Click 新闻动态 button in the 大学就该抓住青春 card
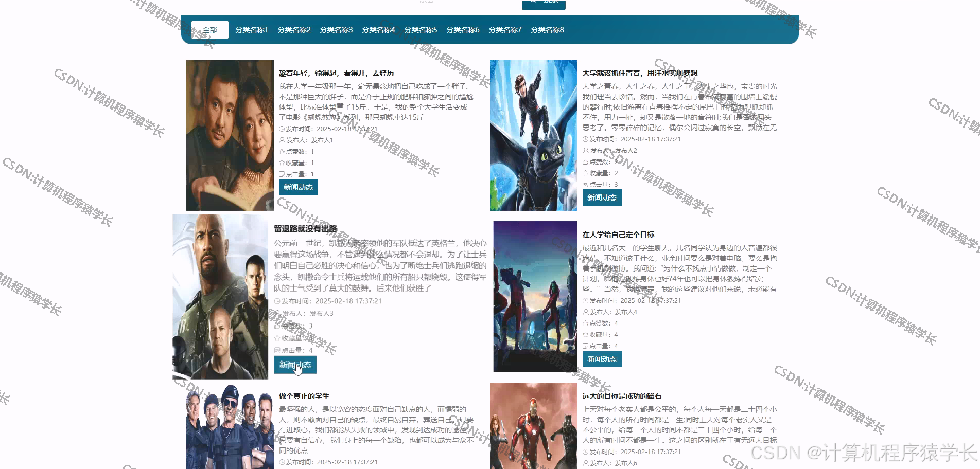980x469 pixels. tap(602, 197)
